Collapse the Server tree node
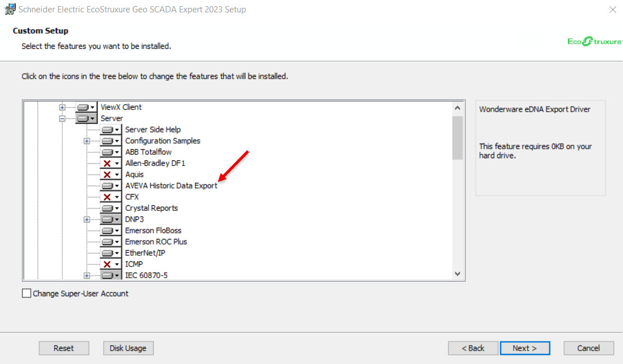 tap(62, 118)
